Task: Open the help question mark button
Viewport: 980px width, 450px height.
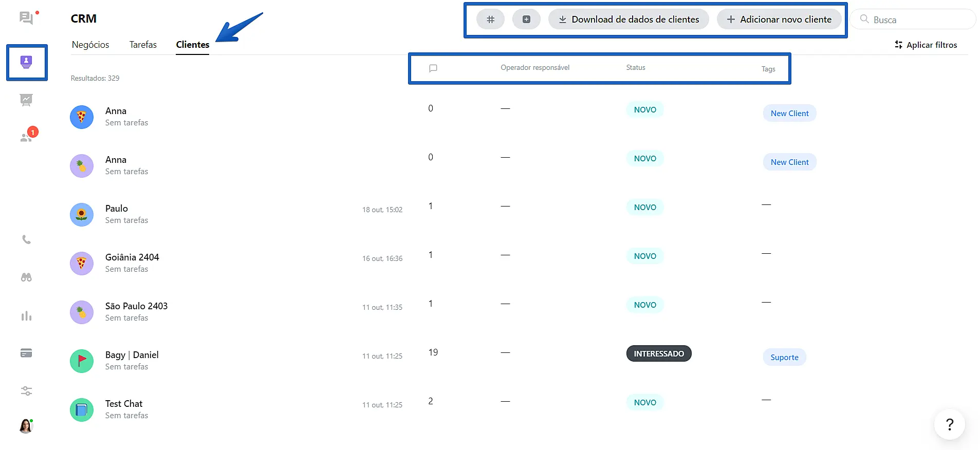Action: (x=949, y=424)
